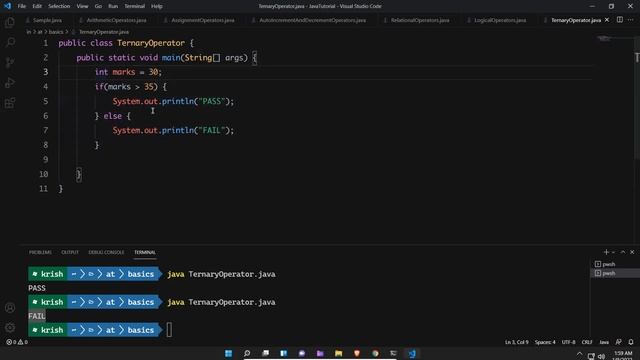Open the Search view in the activity bar
The width and height of the screenshot is (640, 360).
[10, 42]
